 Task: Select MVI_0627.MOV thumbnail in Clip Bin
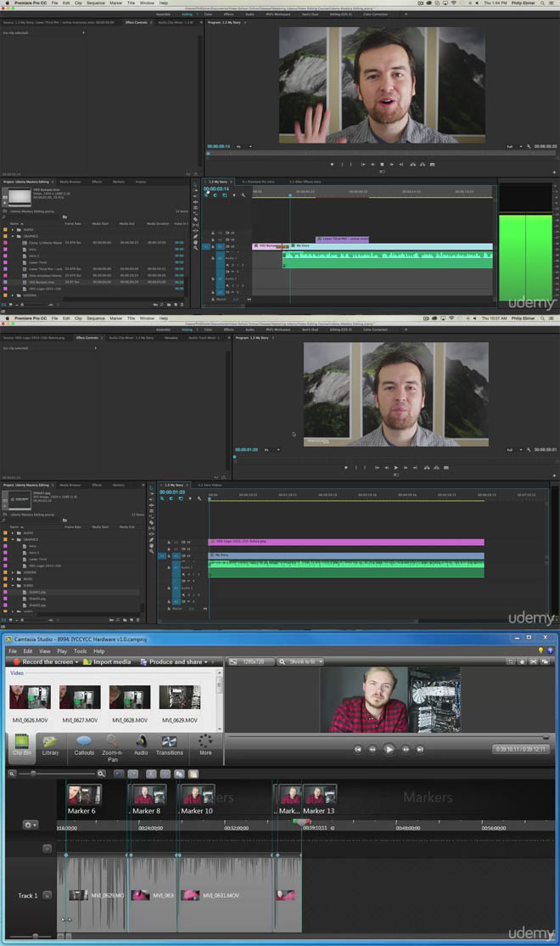pyautogui.click(x=80, y=697)
